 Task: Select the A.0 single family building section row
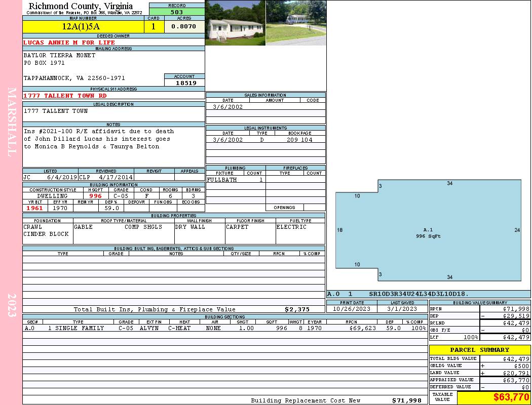[x=224, y=328]
